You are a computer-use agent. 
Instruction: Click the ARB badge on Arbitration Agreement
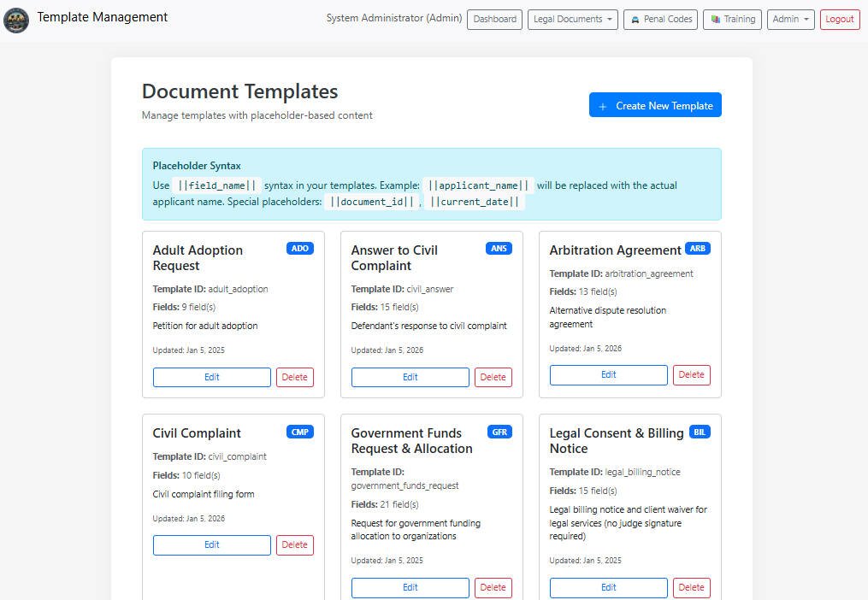click(697, 249)
